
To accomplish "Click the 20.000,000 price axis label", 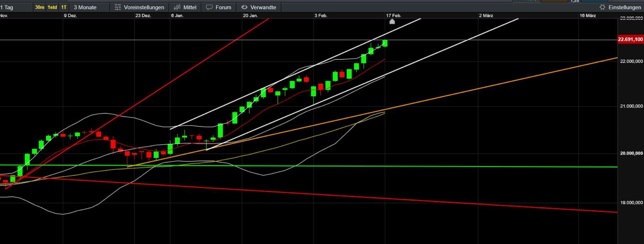I will 631,153.
